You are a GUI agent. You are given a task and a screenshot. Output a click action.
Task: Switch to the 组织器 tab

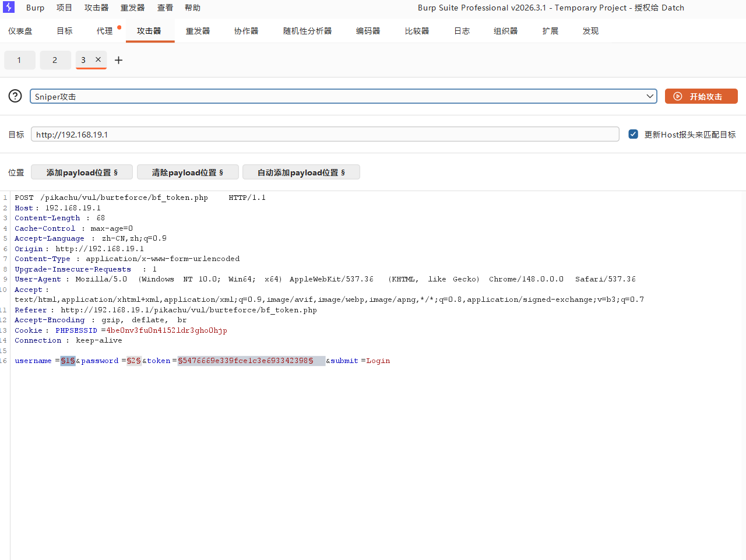coord(506,31)
